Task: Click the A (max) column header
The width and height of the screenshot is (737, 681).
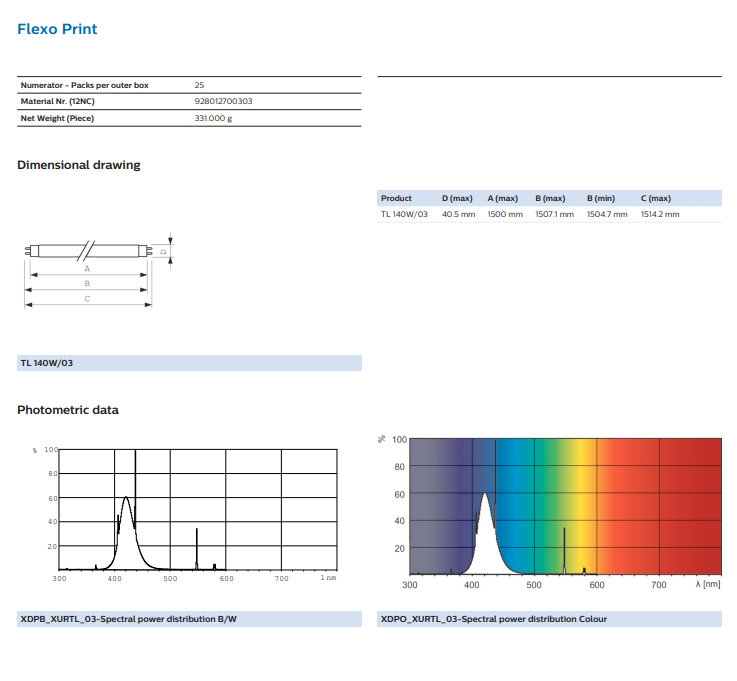Action: click(502, 198)
